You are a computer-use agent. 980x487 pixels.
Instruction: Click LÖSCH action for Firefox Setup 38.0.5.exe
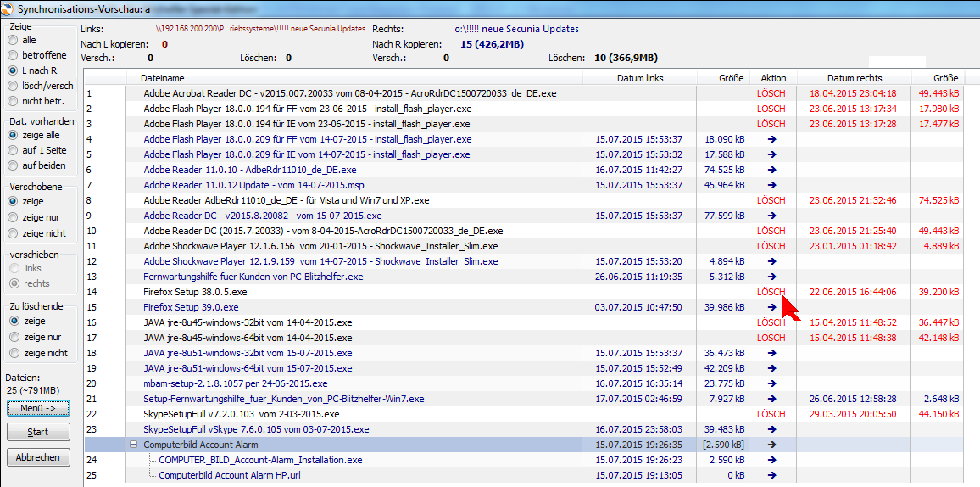pyautogui.click(x=771, y=292)
